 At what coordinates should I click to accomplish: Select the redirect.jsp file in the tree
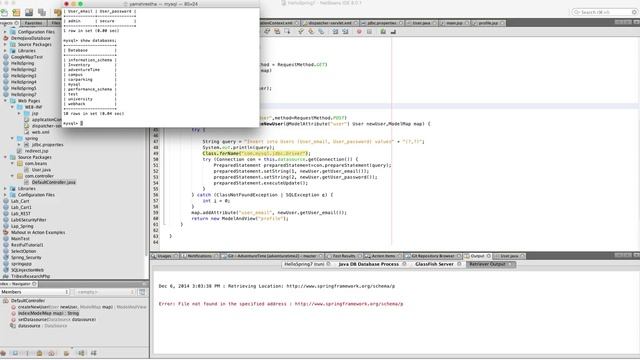[x=36, y=151]
